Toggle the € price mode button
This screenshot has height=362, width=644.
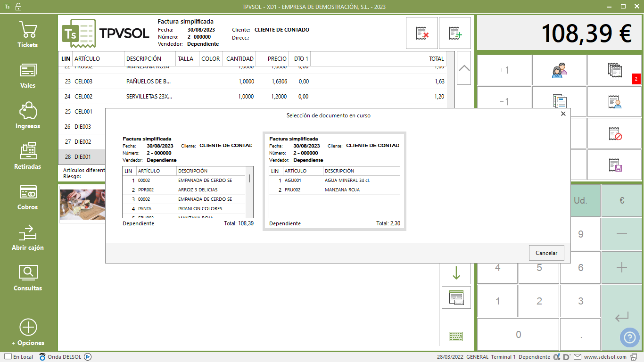621,200
